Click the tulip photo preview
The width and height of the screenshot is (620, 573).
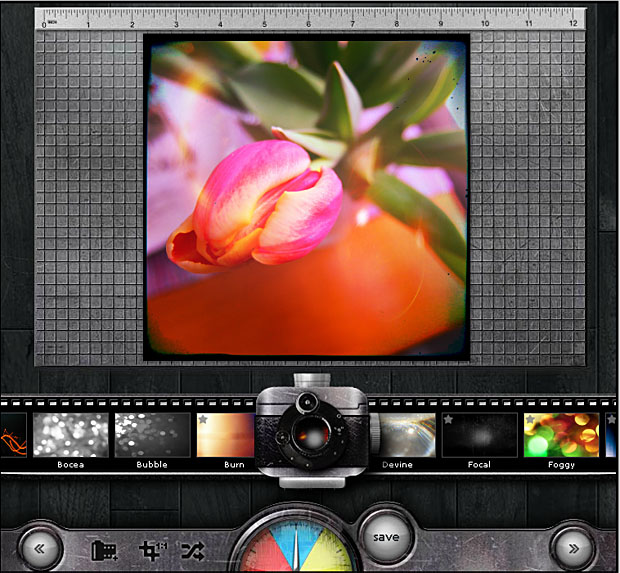(x=307, y=196)
